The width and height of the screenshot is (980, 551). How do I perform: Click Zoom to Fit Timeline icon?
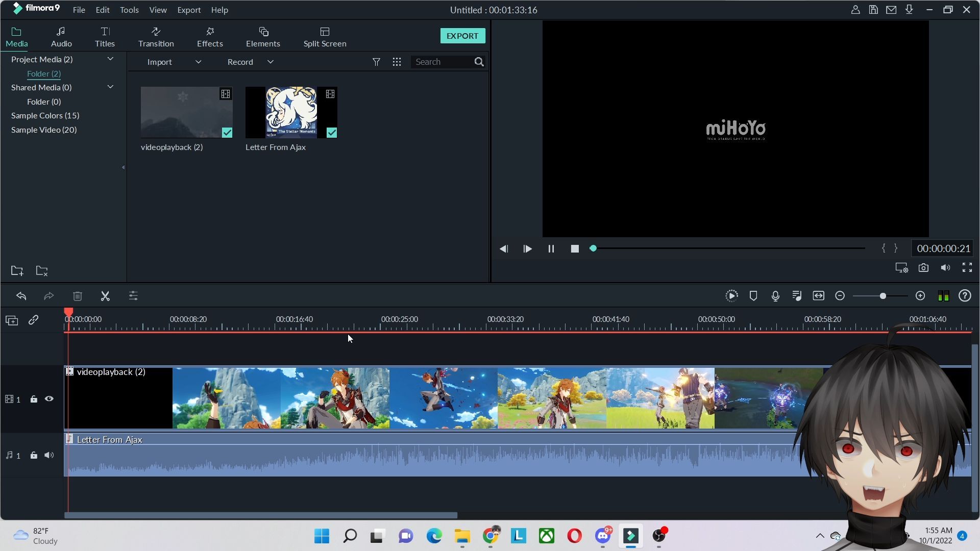coord(819,296)
